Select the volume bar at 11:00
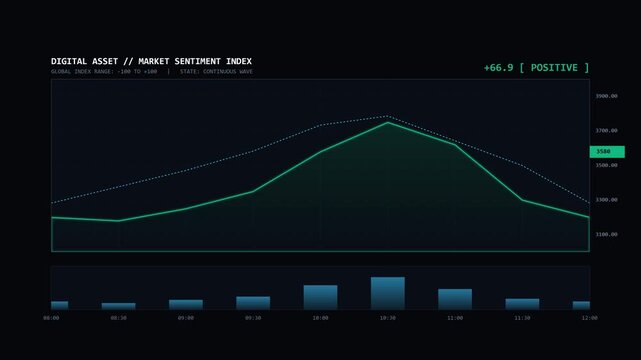 tap(455, 300)
